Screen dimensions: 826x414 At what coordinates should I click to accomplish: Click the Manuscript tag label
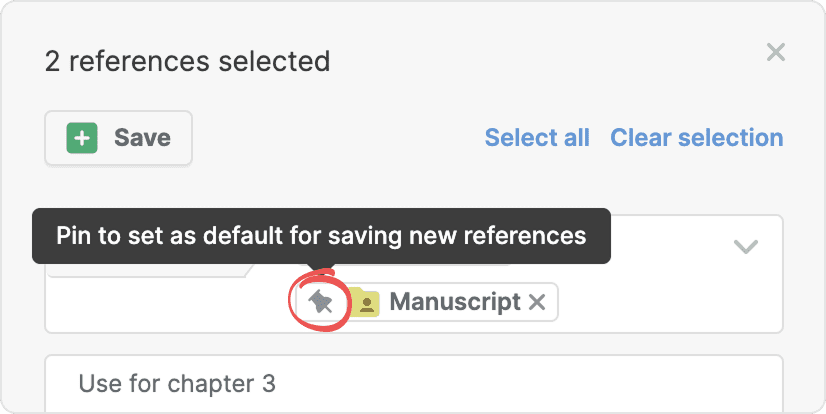click(454, 302)
